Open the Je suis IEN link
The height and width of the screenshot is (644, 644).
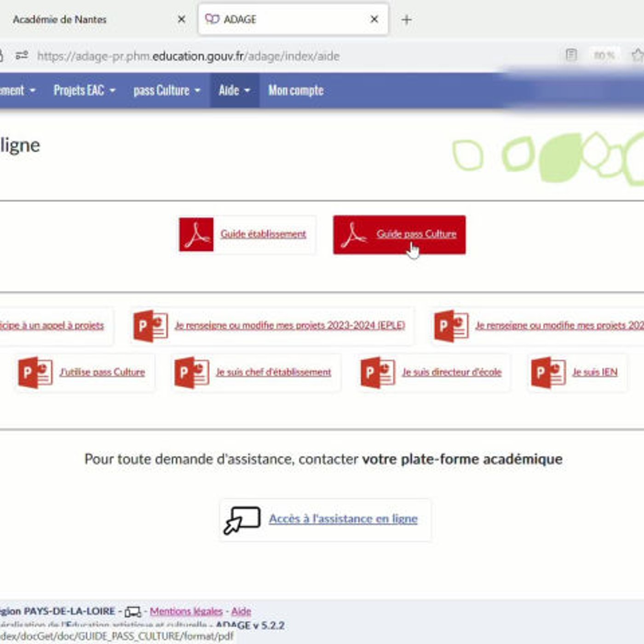(595, 372)
